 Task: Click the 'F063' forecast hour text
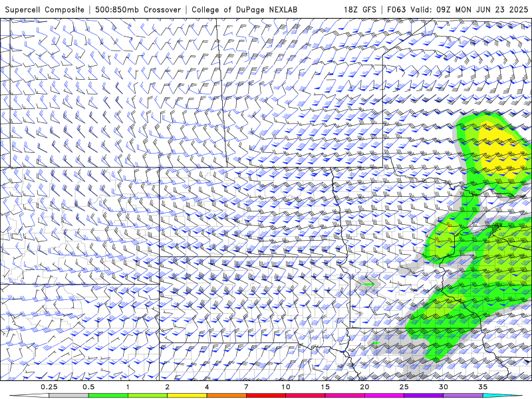pos(396,9)
